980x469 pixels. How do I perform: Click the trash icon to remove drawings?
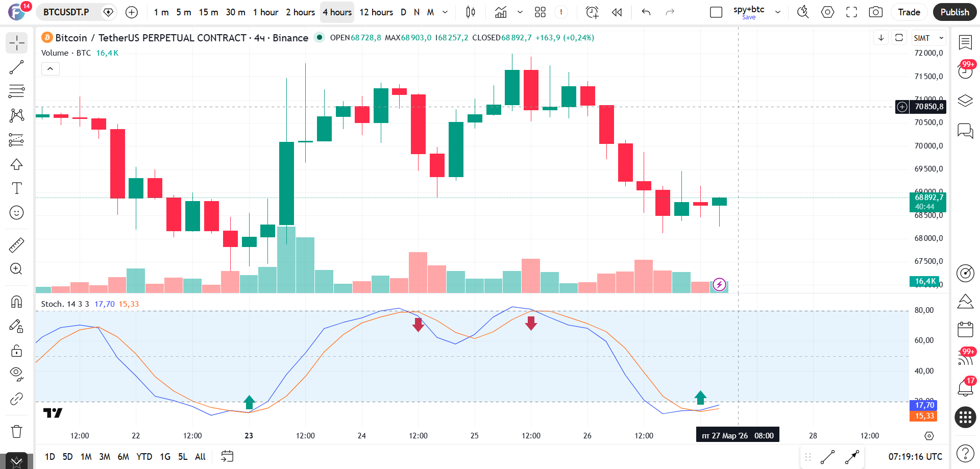coord(16,431)
